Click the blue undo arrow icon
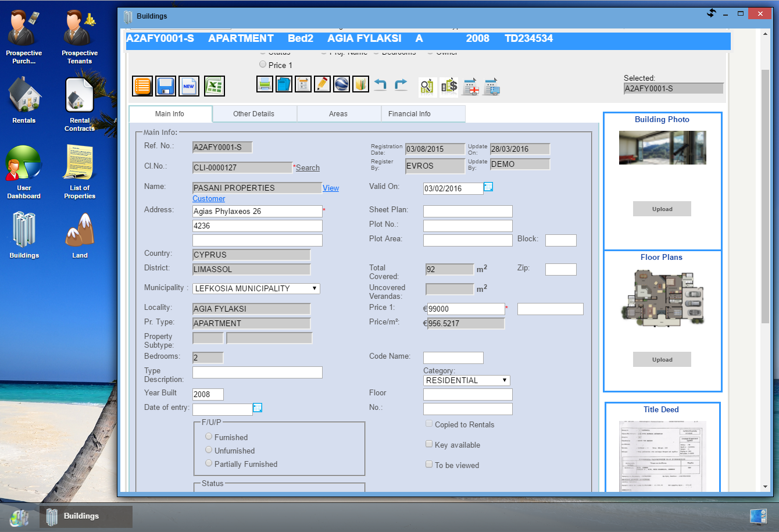This screenshot has width=779, height=532. click(x=380, y=84)
